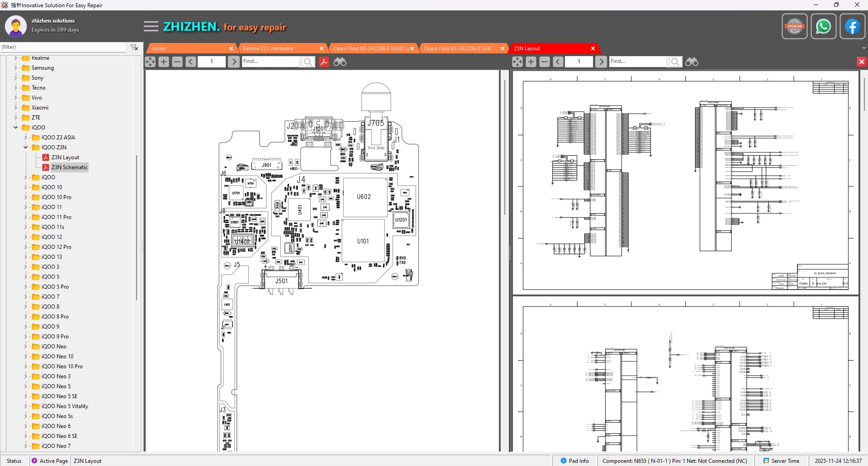Clear the tree filter icon
868x466 pixels.
(134, 47)
